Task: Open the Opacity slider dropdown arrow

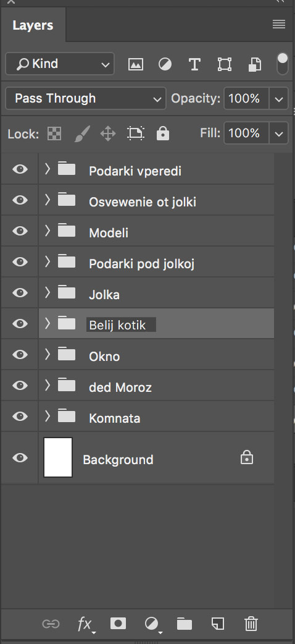Action: [279, 99]
